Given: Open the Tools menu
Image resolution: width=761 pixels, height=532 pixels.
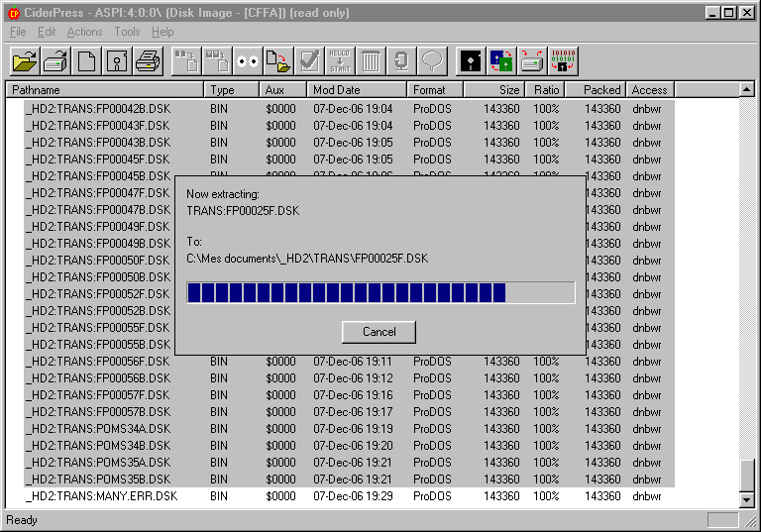Looking at the screenshot, I should pos(127,32).
